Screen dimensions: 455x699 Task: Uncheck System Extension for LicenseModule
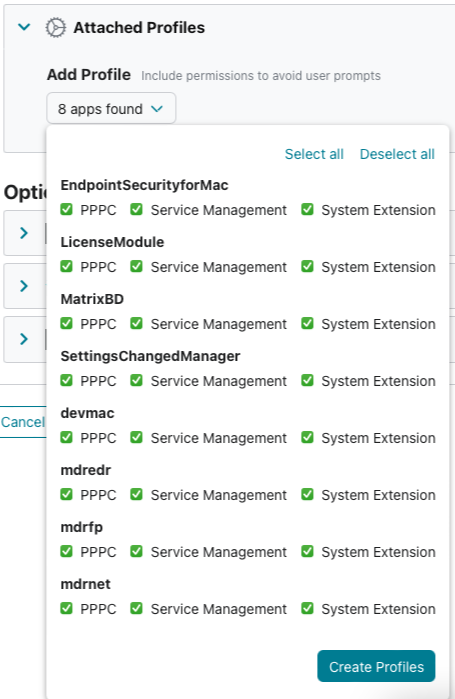pos(307,266)
